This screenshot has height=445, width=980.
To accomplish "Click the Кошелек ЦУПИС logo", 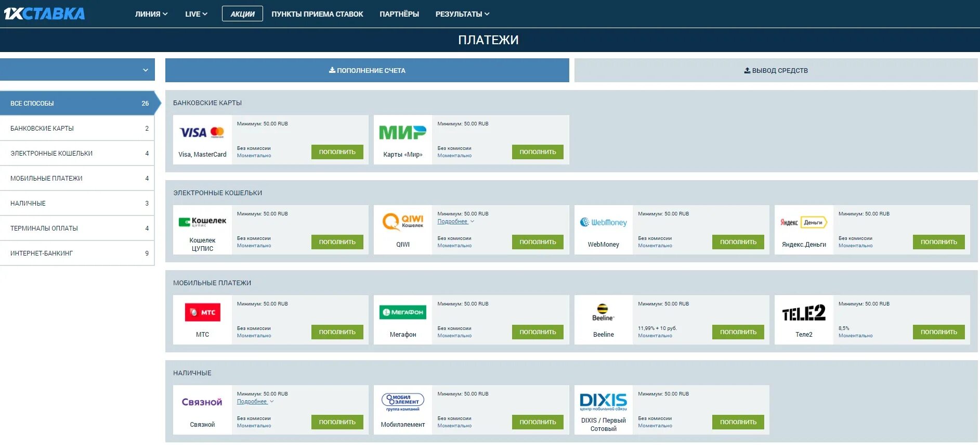I will pyautogui.click(x=202, y=222).
